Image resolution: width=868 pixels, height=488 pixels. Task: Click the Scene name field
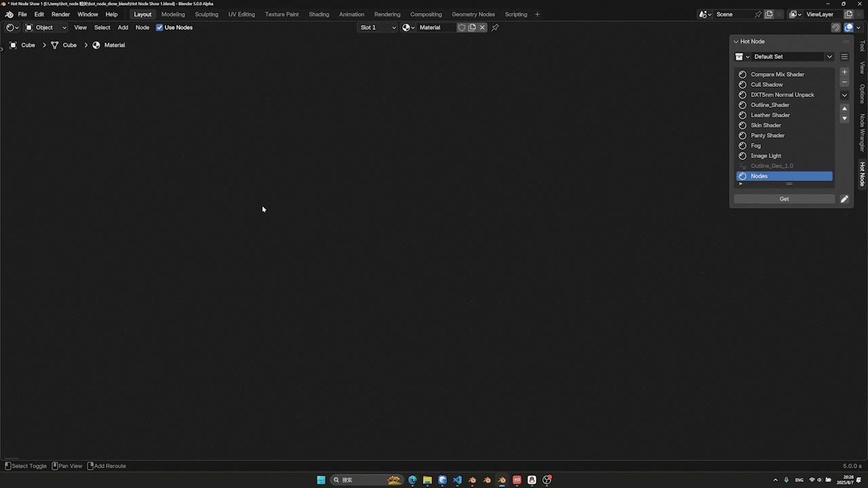[x=734, y=14]
